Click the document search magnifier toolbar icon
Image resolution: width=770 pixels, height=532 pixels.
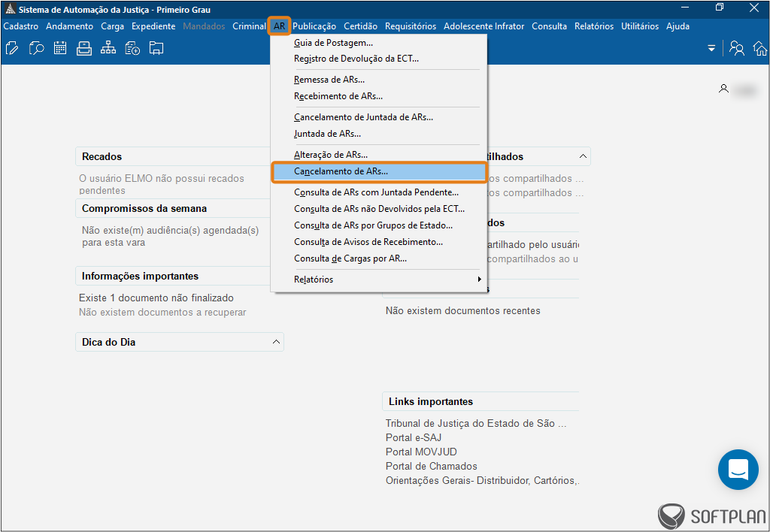point(36,48)
